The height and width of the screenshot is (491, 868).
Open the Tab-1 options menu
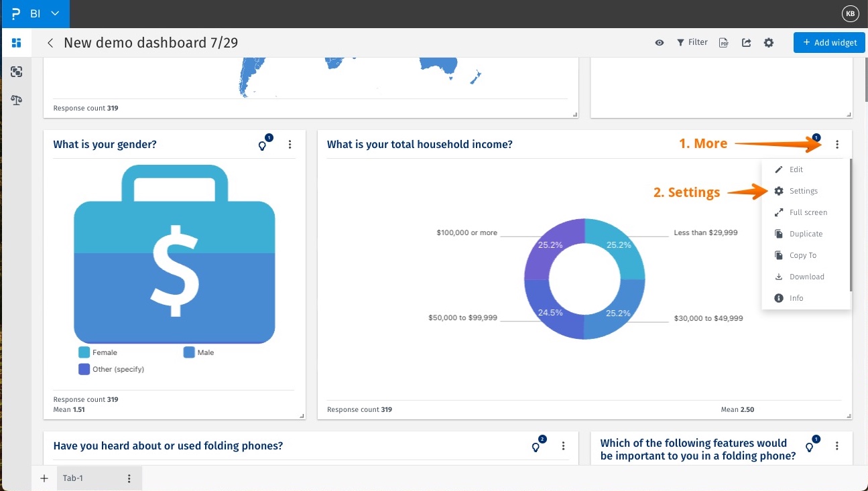[129, 478]
